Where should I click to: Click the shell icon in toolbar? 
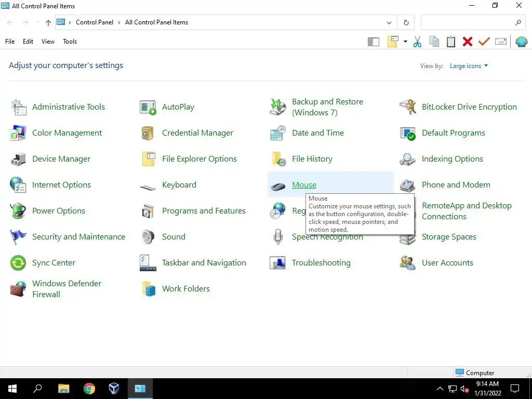pyautogui.click(x=522, y=42)
